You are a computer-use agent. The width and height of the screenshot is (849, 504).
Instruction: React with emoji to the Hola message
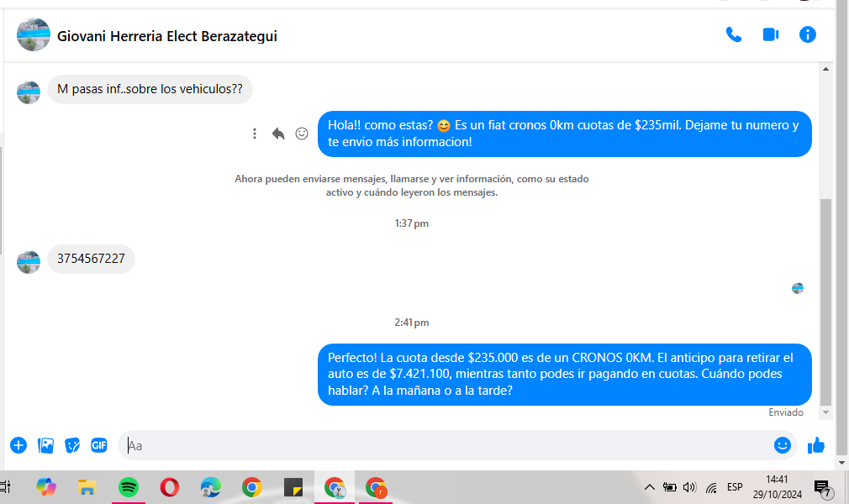302,134
